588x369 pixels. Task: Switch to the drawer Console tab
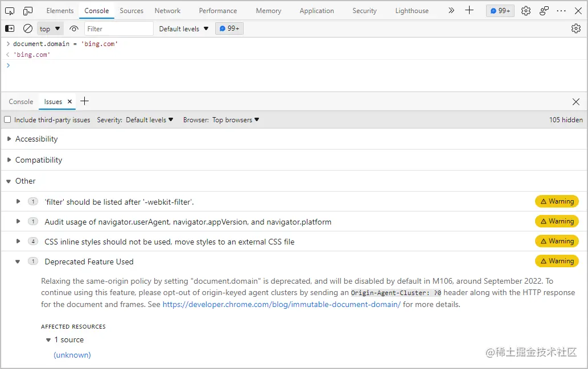tap(21, 102)
